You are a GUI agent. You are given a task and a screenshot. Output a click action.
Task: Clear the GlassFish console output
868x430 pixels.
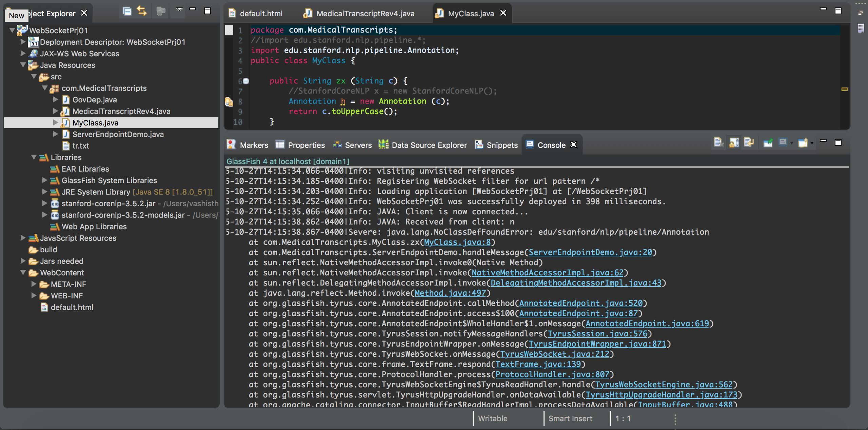[x=718, y=142]
